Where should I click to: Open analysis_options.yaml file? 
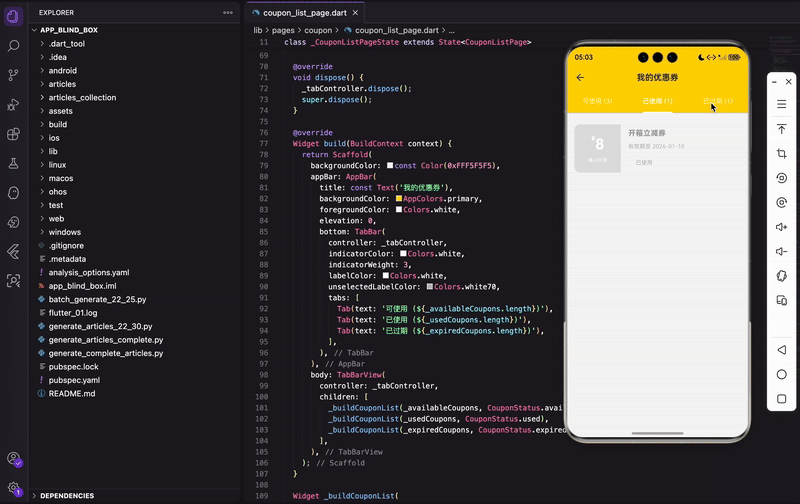[89, 272]
